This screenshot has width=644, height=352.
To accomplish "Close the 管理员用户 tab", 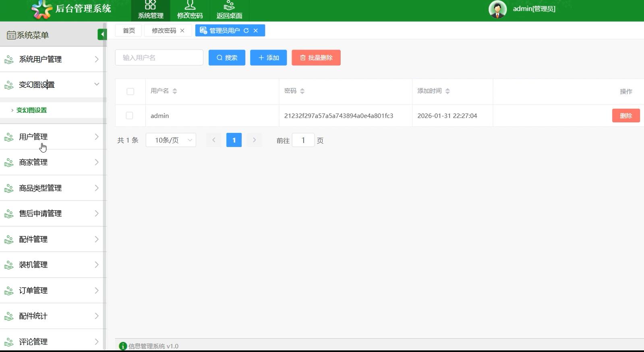I will point(256,31).
